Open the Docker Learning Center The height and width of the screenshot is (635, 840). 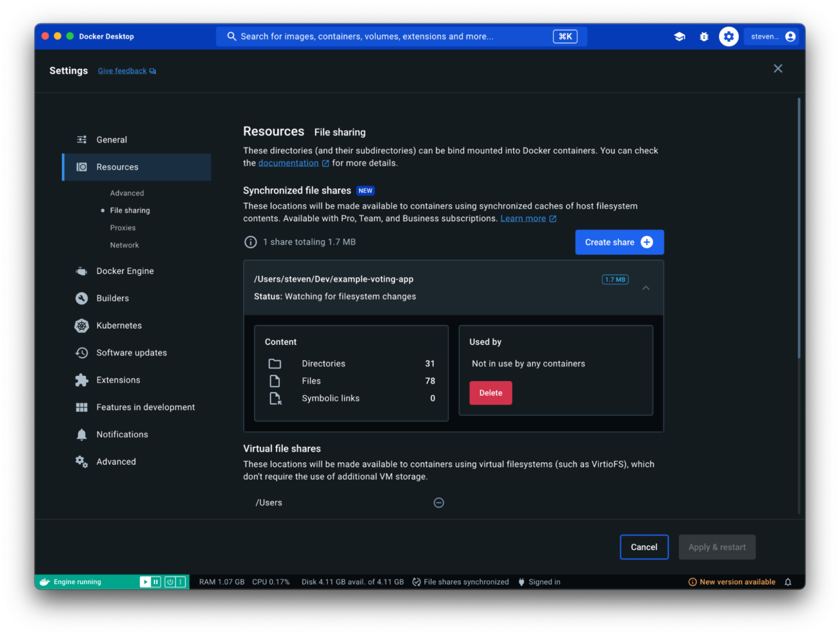pyautogui.click(x=679, y=36)
